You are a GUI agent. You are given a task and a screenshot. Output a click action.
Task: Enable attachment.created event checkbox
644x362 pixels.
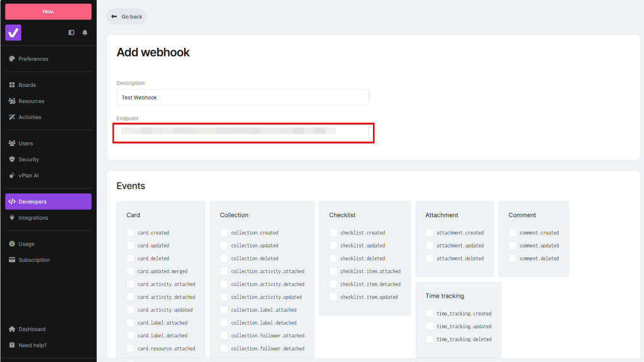tap(430, 233)
